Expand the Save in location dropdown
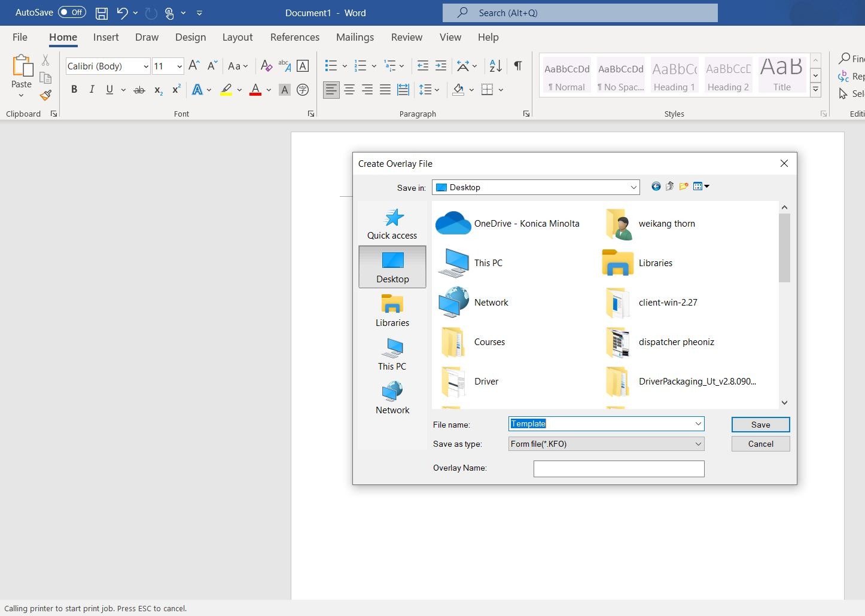The image size is (865, 616). 633,187
